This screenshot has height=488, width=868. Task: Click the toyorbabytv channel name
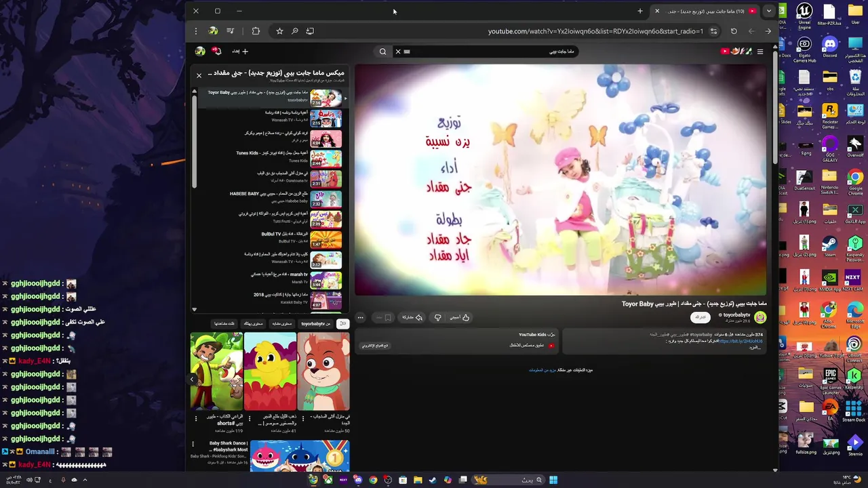tap(735, 314)
